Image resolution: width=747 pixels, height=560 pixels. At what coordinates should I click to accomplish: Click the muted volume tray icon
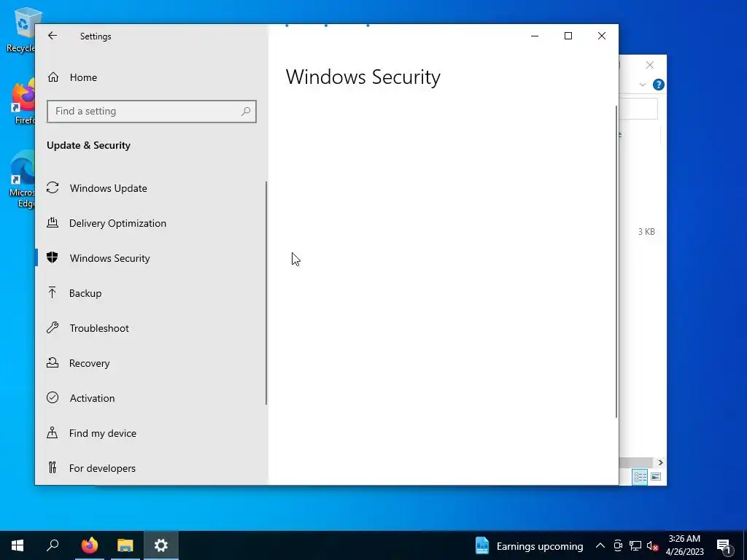(x=652, y=545)
